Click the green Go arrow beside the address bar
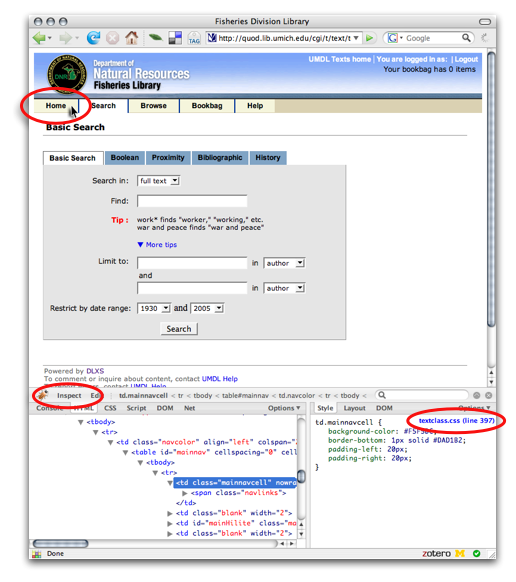The width and height of the screenshot is (516, 582). [x=369, y=38]
